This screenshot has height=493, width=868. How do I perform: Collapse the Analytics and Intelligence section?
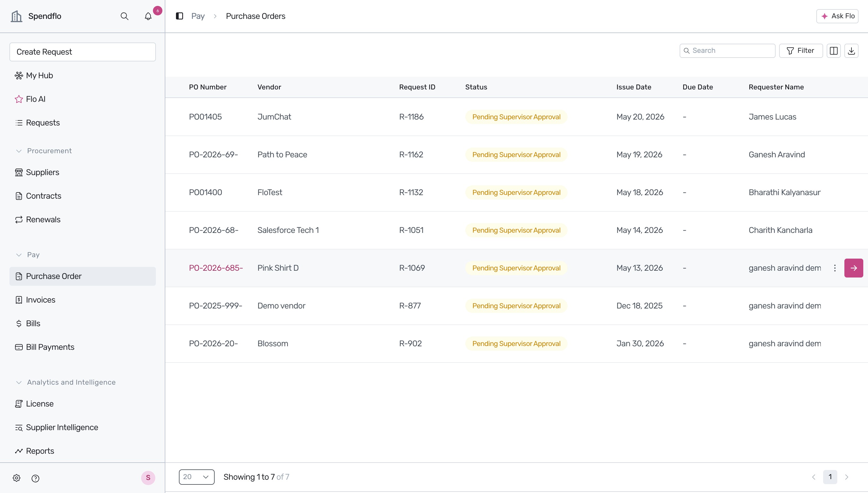pos(66,383)
